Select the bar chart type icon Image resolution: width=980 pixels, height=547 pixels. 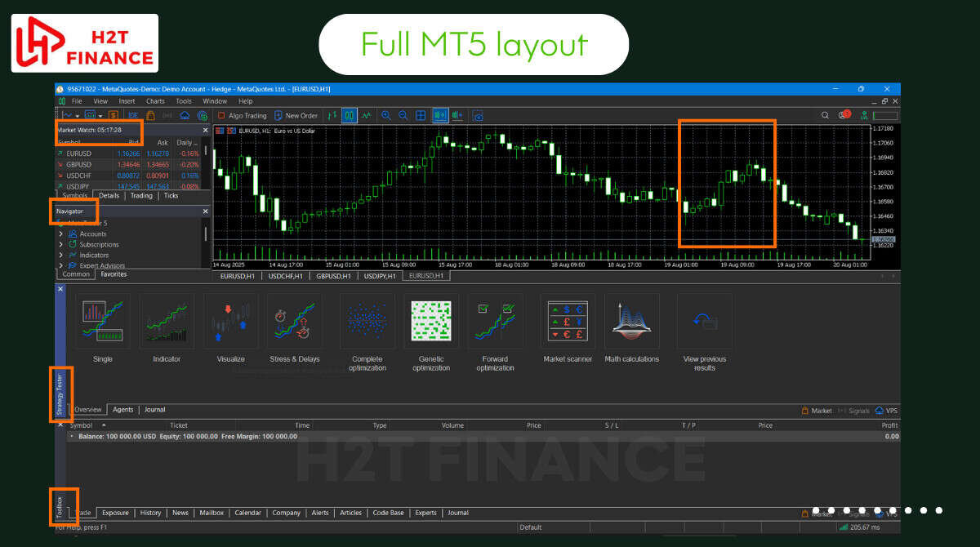tap(332, 115)
